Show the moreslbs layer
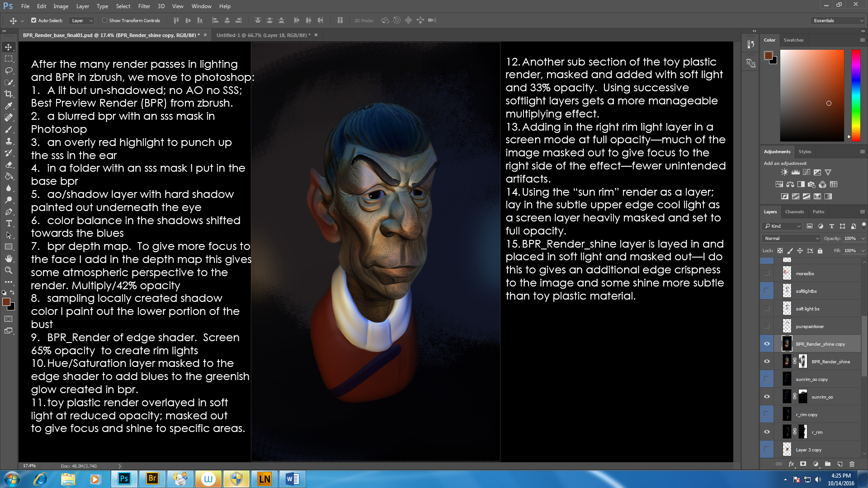Screen dimensions: 868x488 pyautogui.click(x=767, y=273)
